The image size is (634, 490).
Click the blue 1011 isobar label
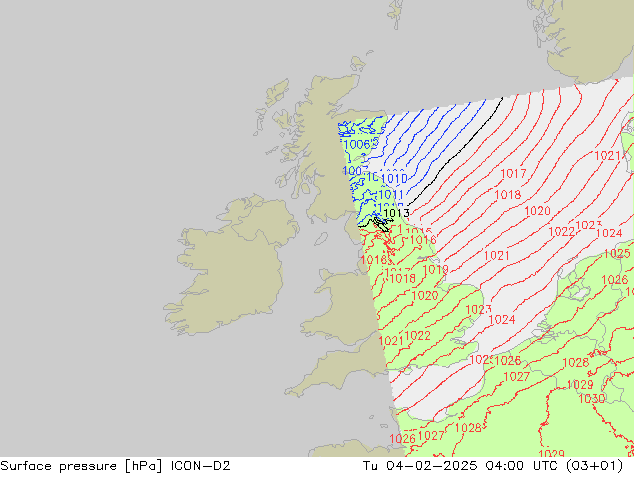pos(391,195)
